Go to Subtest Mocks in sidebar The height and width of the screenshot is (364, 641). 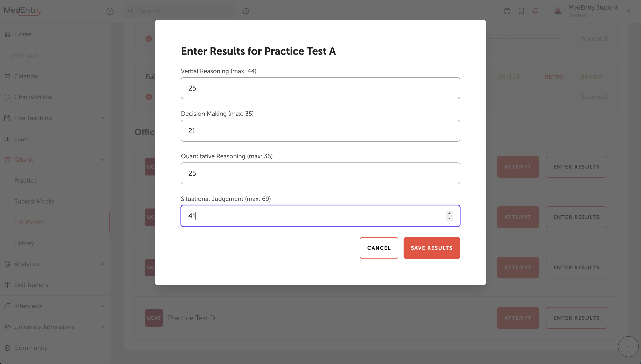point(34,201)
